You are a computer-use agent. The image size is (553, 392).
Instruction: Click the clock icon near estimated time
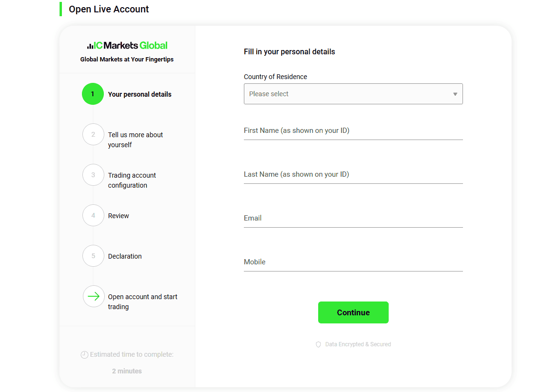click(x=84, y=355)
